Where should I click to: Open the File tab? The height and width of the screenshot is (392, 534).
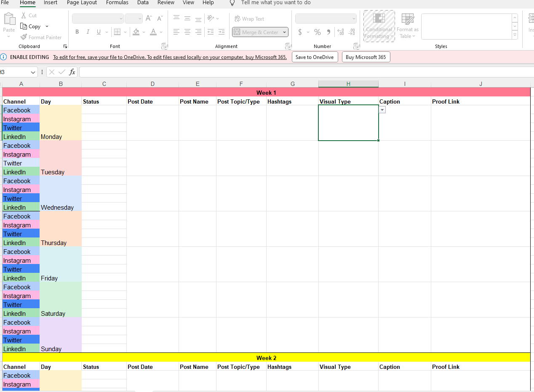5,3
